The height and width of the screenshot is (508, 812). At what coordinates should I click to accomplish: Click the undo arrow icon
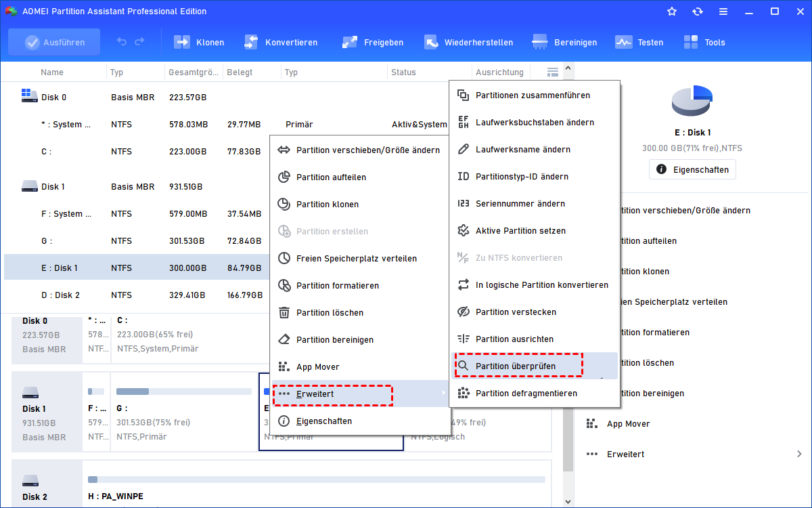coord(122,42)
